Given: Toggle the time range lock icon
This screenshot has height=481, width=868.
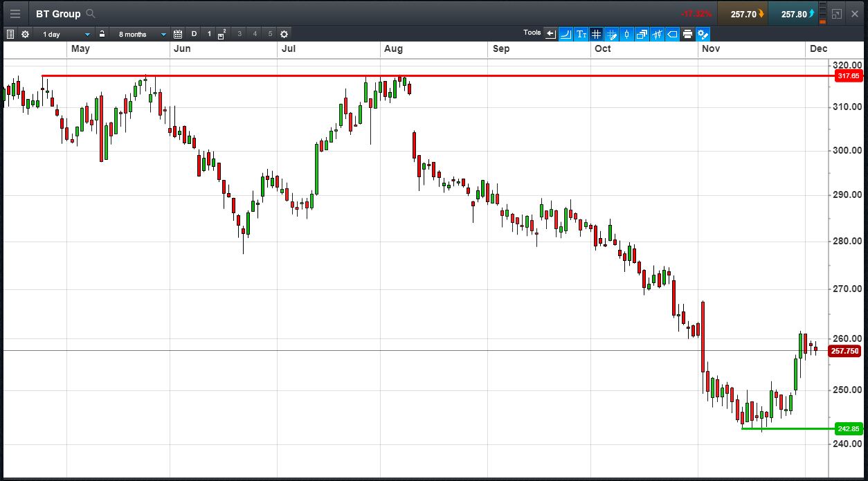Looking at the screenshot, I should point(102,34).
